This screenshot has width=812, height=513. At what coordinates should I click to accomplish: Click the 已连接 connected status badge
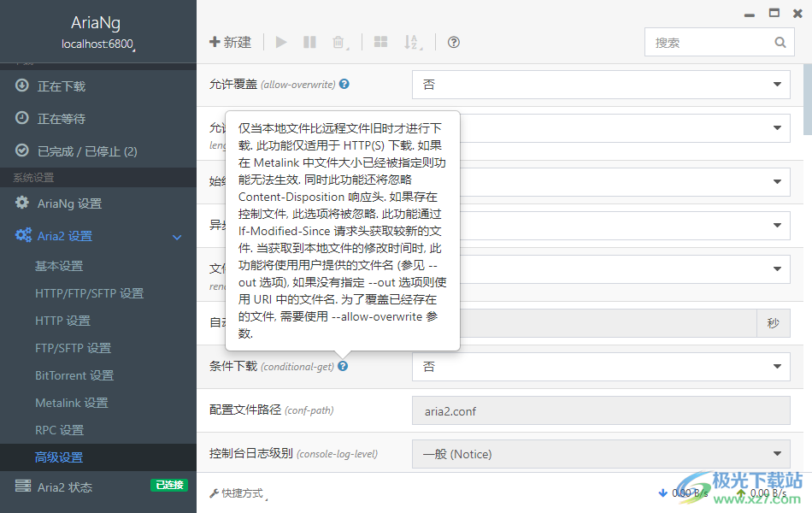(169, 485)
